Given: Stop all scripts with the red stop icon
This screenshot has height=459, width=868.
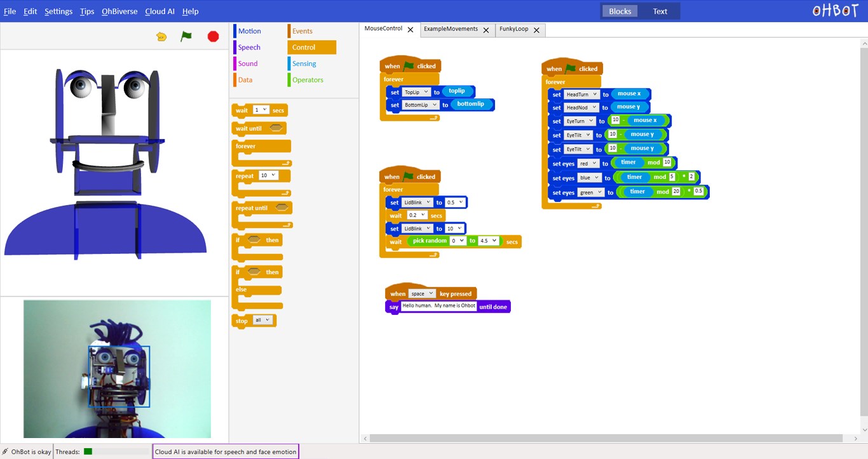Looking at the screenshot, I should pyautogui.click(x=213, y=36).
